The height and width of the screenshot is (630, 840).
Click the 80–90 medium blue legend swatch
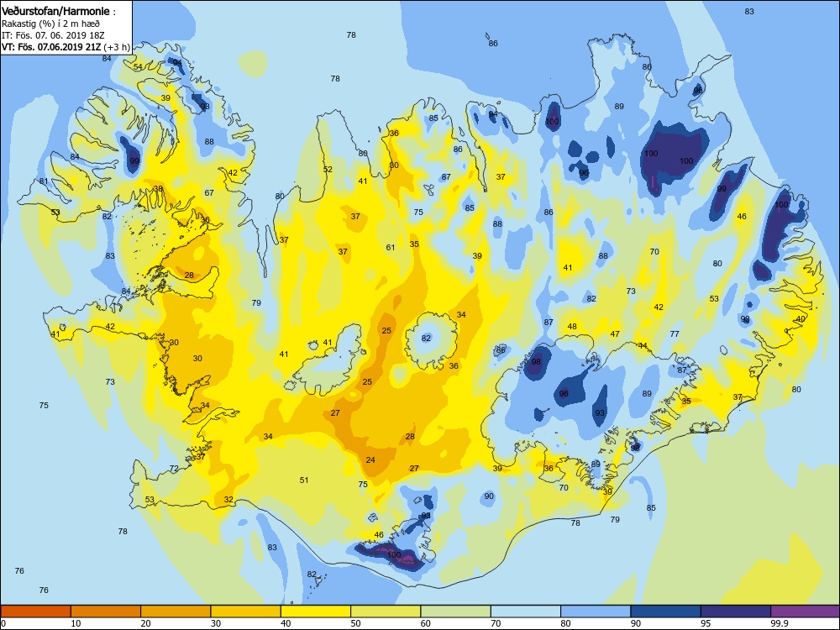[596, 612]
